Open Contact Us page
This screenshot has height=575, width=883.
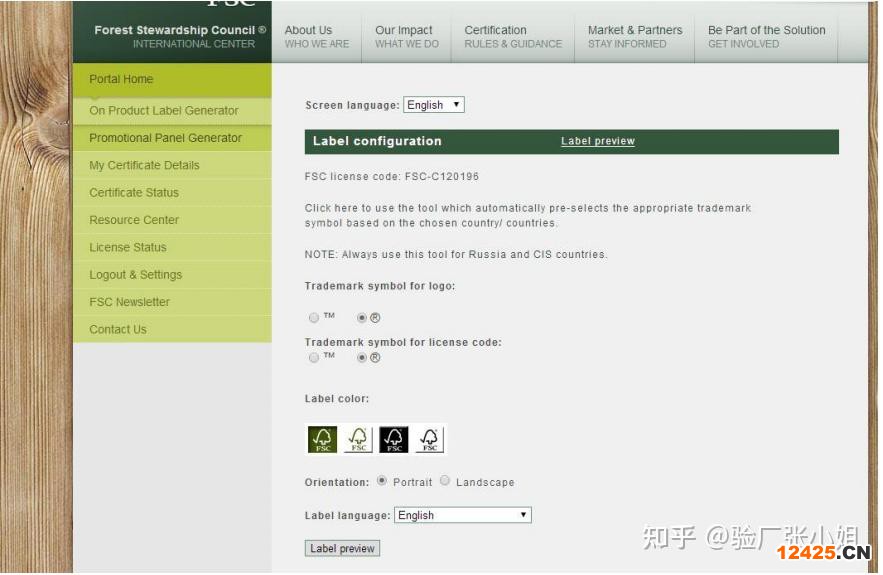coord(173,331)
